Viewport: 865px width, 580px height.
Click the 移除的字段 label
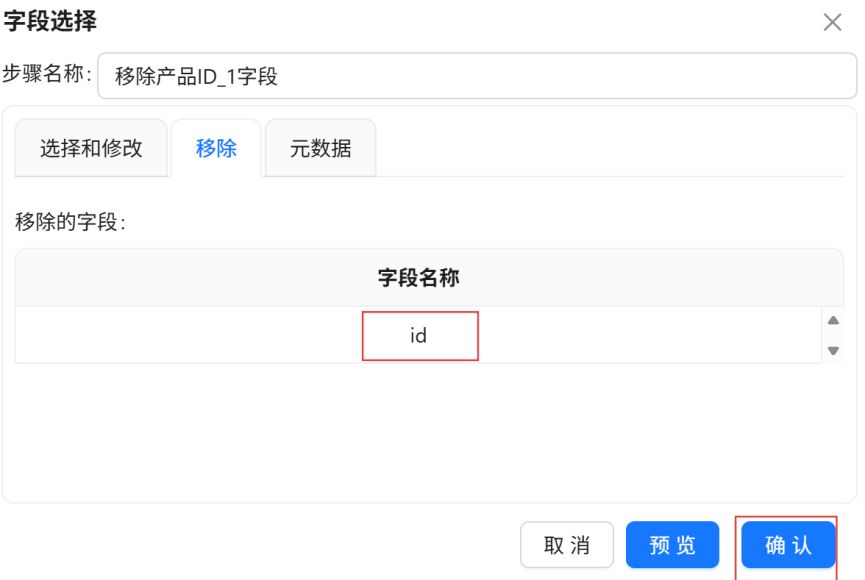click(x=70, y=222)
